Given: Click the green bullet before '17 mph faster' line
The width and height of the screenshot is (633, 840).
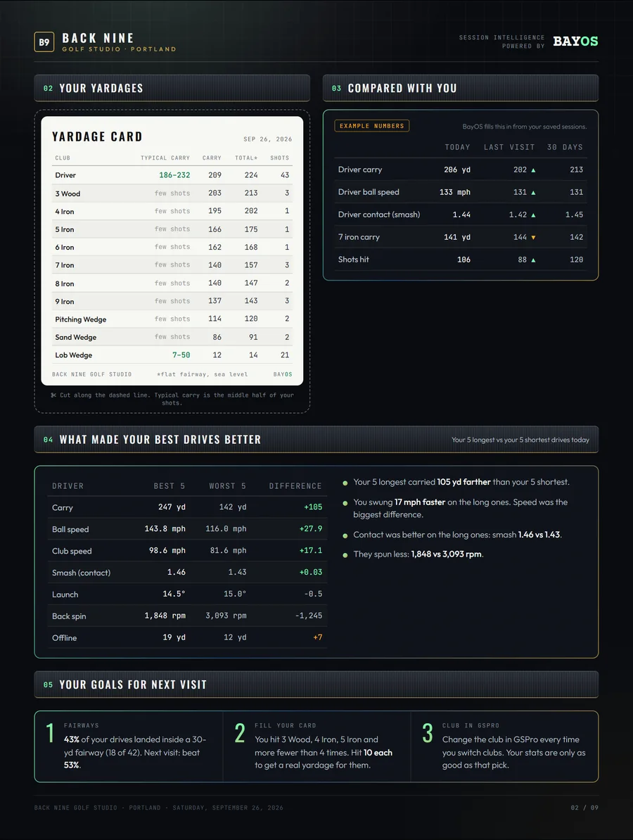Looking at the screenshot, I should pyautogui.click(x=345, y=503).
